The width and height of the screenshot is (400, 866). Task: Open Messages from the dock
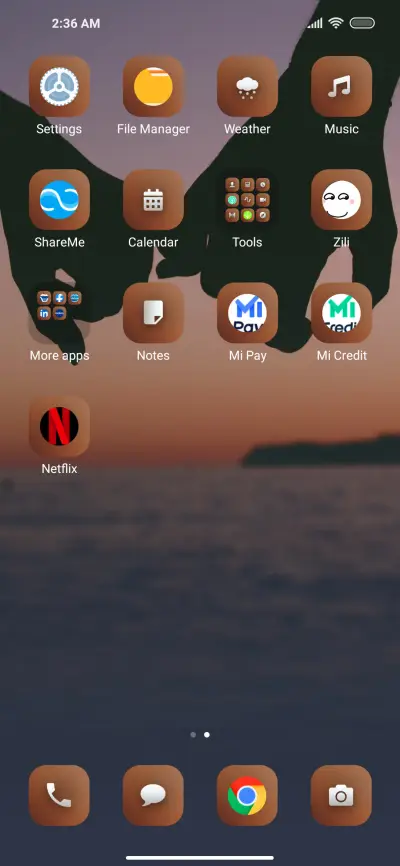tap(153, 795)
